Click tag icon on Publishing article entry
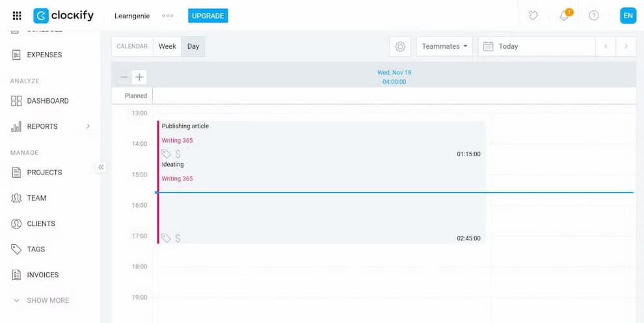Viewport: 644px width, 323px height. click(166, 154)
